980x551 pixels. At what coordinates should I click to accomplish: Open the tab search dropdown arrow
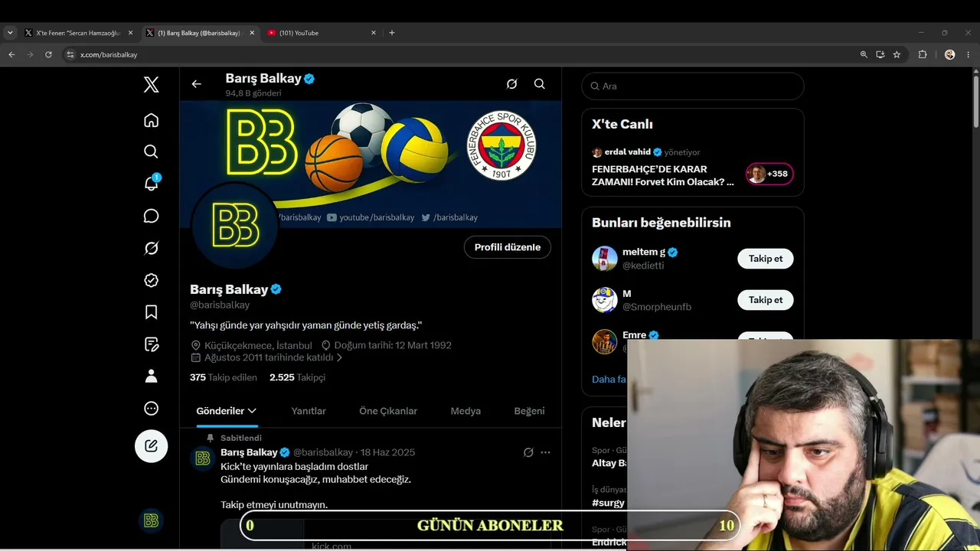pyautogui.click(x=10, y=33)
